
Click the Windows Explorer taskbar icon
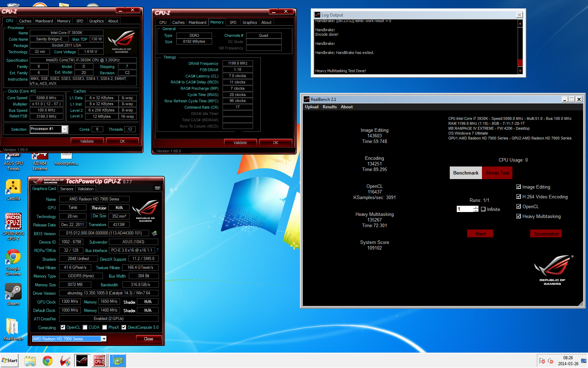[30, 361]
